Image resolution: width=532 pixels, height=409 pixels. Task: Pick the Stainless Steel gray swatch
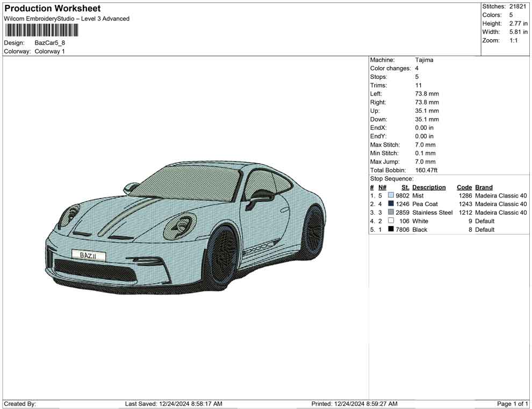391,213
